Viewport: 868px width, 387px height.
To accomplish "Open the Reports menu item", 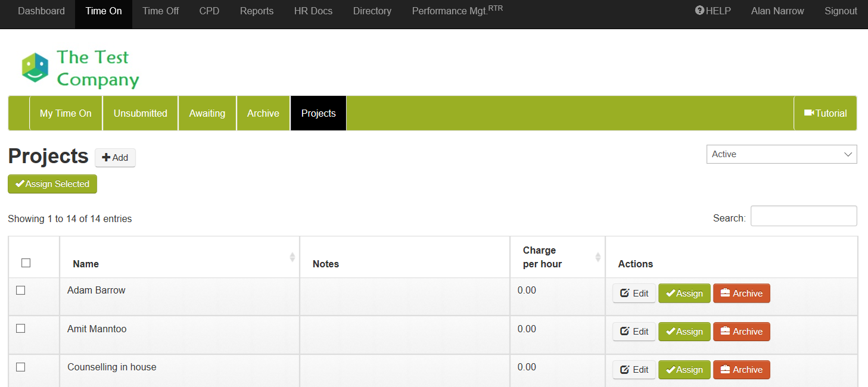I will point(257,11).
